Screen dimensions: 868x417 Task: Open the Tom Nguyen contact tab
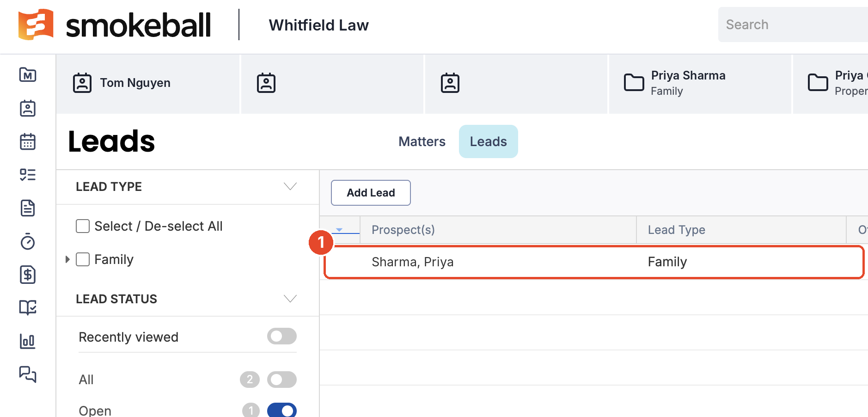coord(148,84)
